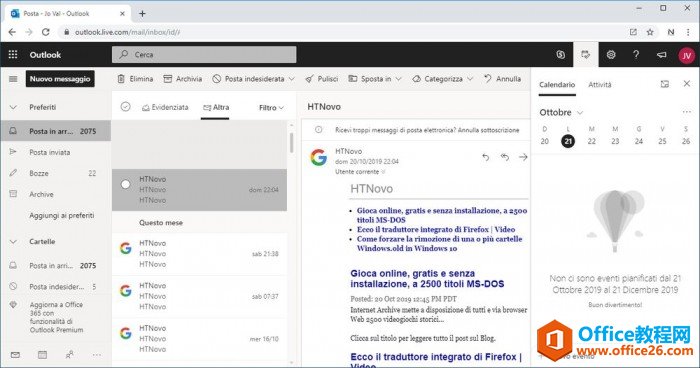The image size is (700, 368).
Task: Close the Calendario side pane
Action: (x=687, y=84)
